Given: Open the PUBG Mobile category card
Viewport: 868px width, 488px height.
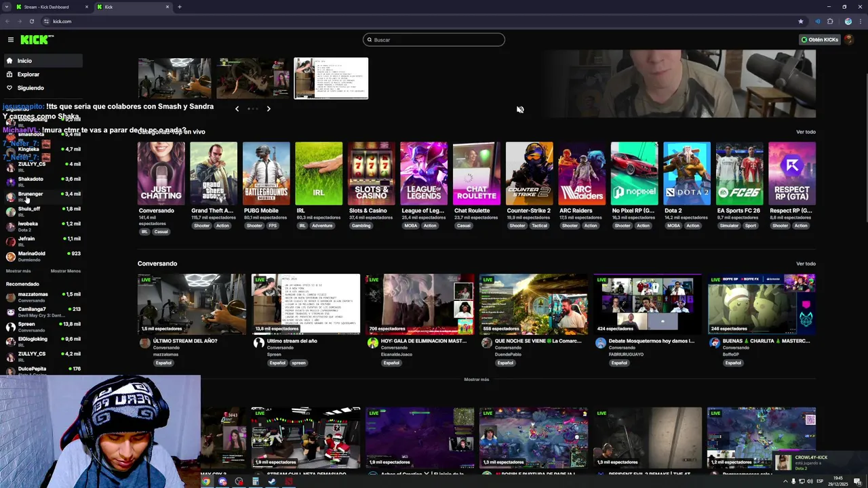Looking at the screenshot, I should click(x=266, y=174).
